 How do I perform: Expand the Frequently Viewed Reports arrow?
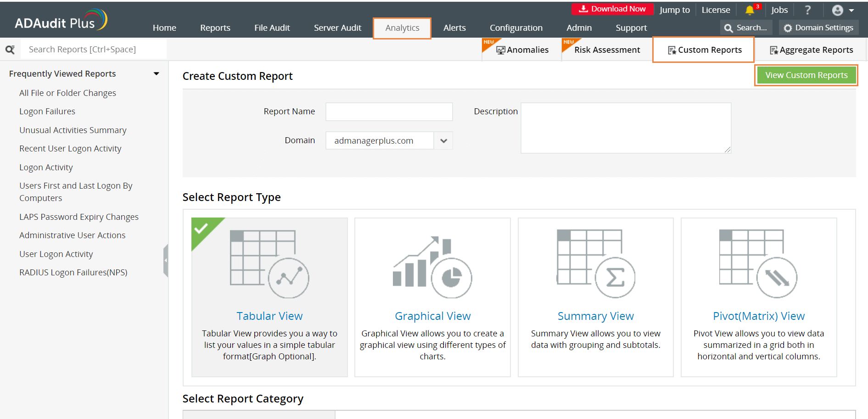[x=157, y=74]
